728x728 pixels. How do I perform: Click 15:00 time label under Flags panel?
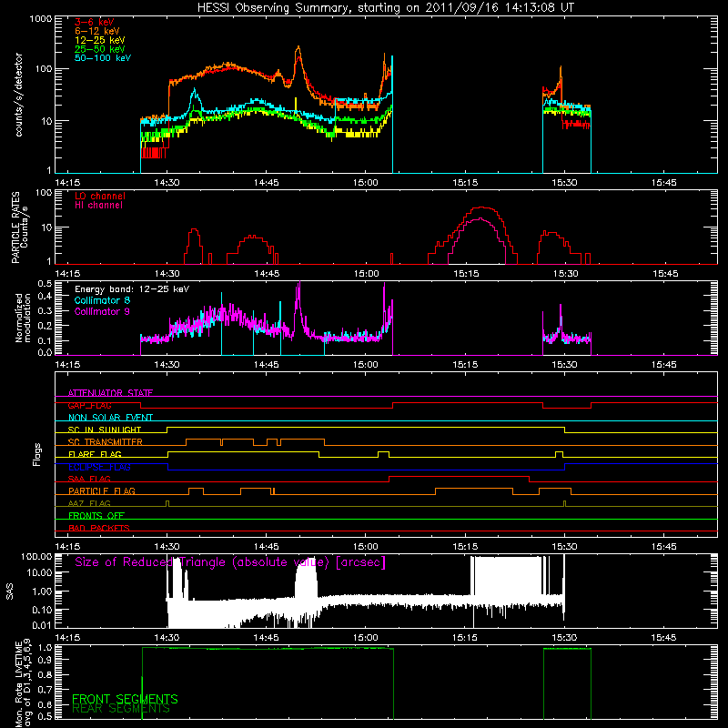tap(366, 547)
